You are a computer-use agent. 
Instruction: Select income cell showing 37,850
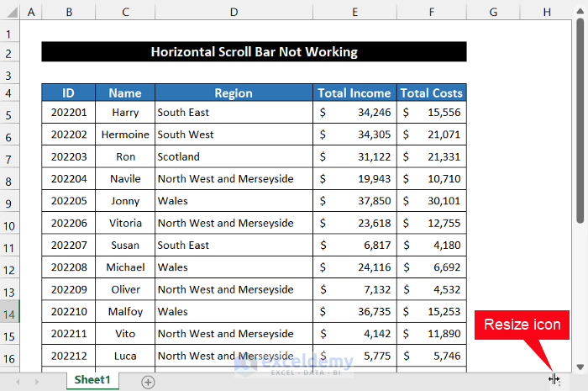[x=354, y=201]
